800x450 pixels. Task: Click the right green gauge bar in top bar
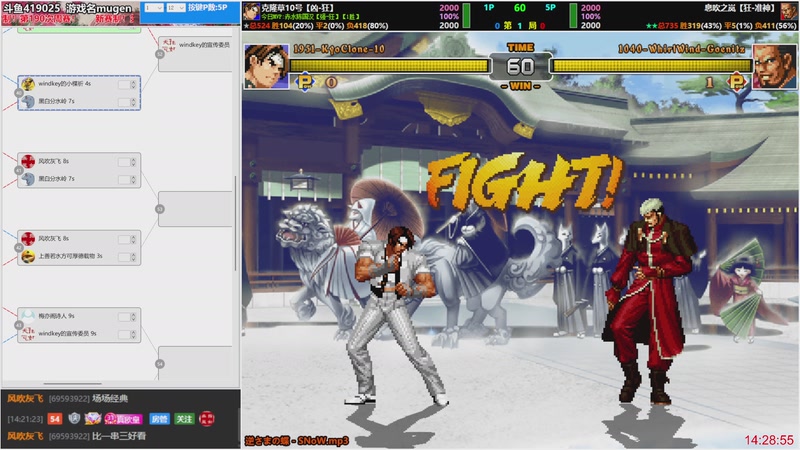[573, 16]
